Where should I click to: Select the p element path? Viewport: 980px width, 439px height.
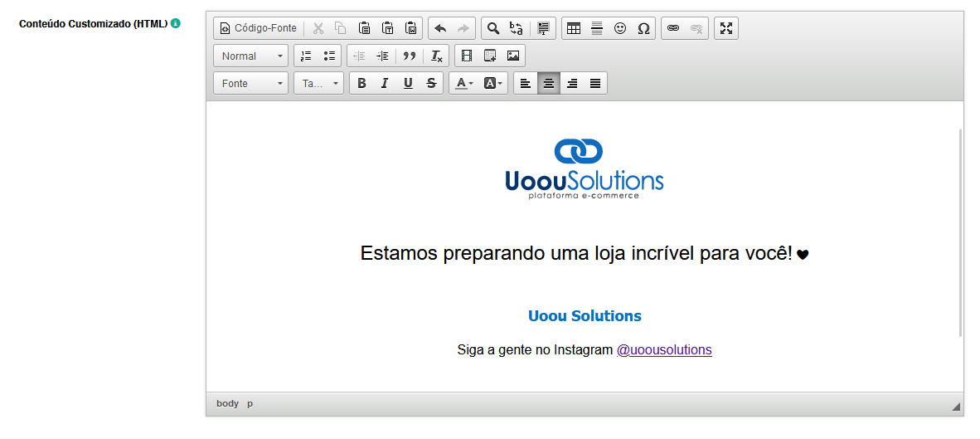pyautogui.click(x=250, y=403)
